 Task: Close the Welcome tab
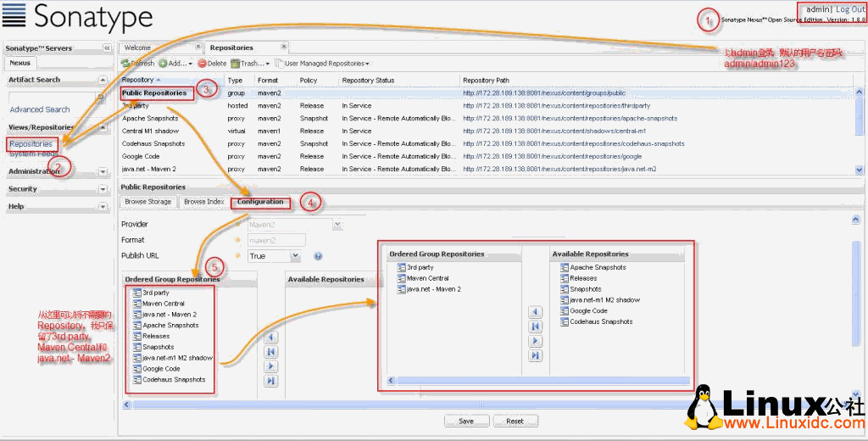(198, 47)
